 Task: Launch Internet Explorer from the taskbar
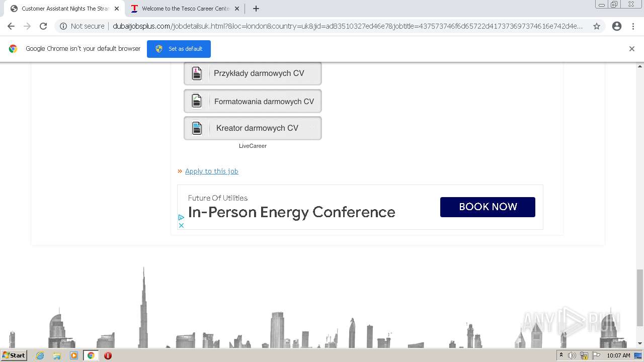pyautogui.click(x=40, y=355)
